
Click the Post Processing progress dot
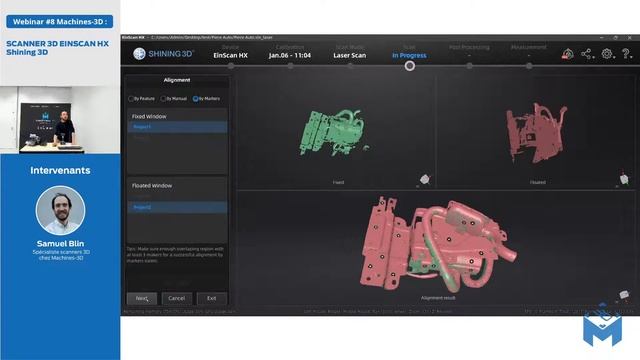point(469,66)
